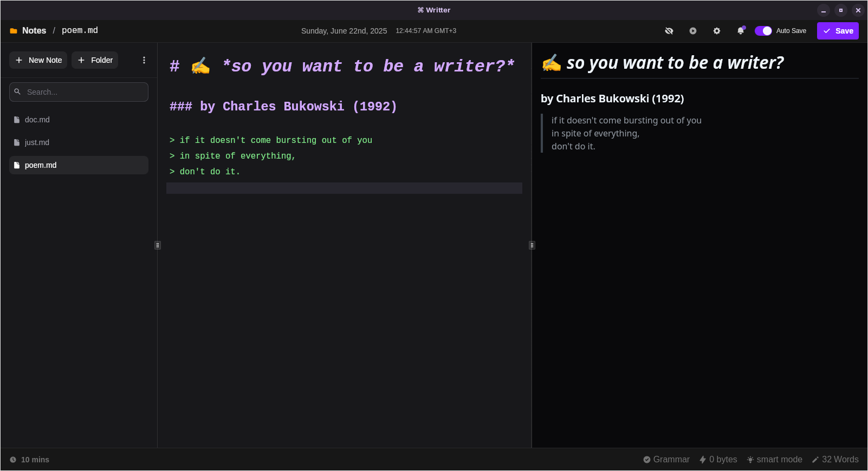
Task: Click editor line by Charles Bukowski (1992)
Action: 283,106
